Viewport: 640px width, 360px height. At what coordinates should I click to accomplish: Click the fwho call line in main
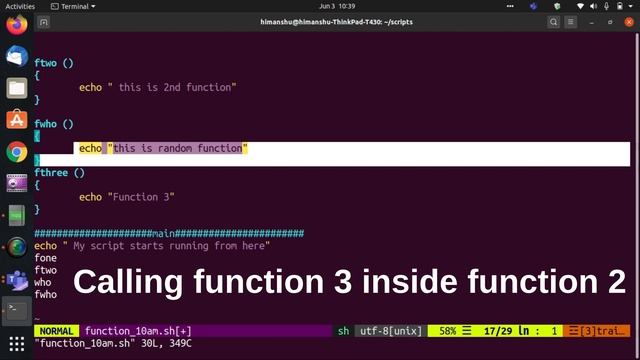tap(45, 295)
